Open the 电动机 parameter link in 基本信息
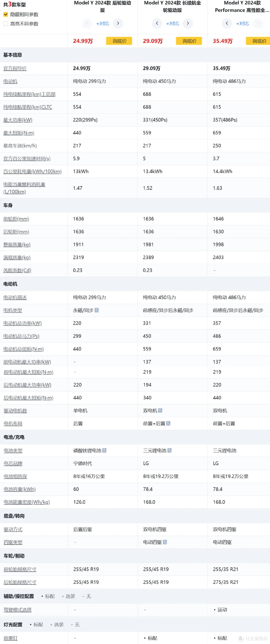The image size is (270, 644). (x=10, y=81)
